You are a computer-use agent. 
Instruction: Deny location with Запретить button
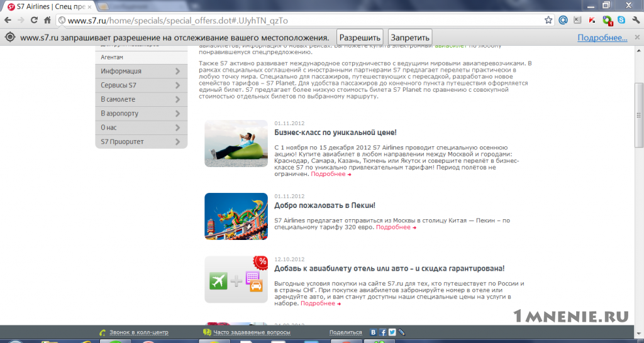pyautogui.click(x=410, y=37)
